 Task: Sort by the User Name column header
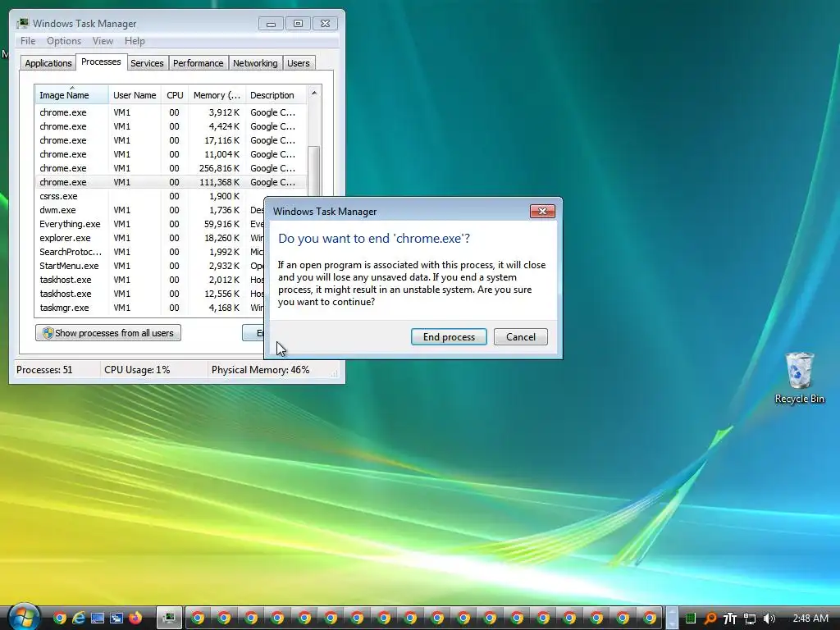coord(135,95)
